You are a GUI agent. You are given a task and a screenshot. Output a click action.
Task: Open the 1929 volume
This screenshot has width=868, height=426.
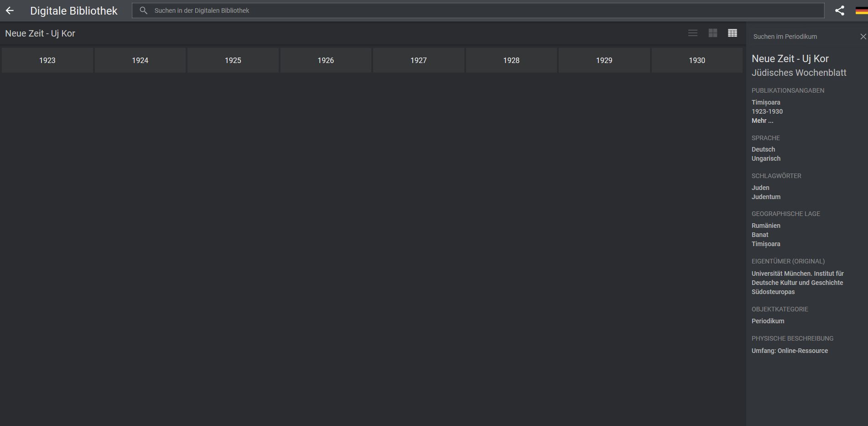[x=604, y=60]
